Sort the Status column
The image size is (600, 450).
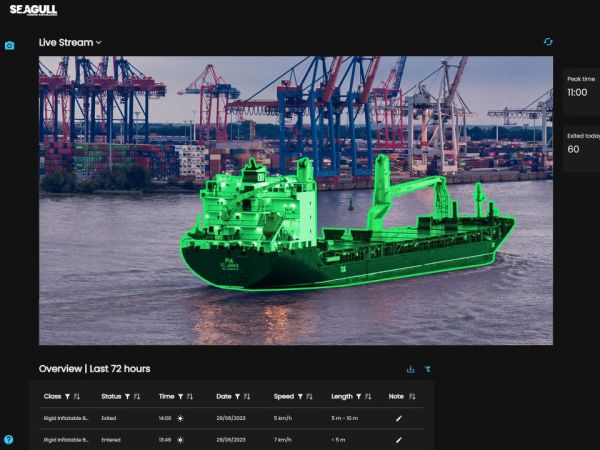tap(137, 396)
